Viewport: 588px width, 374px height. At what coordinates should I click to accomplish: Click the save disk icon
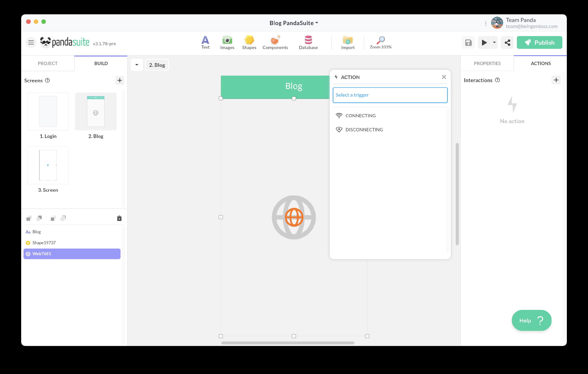(468, 43)
